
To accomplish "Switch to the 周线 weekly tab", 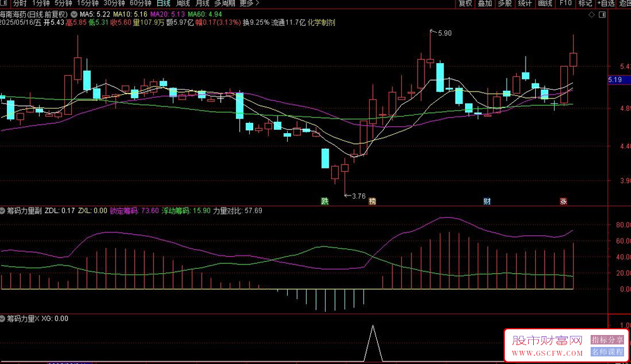I will click(183, 3).
